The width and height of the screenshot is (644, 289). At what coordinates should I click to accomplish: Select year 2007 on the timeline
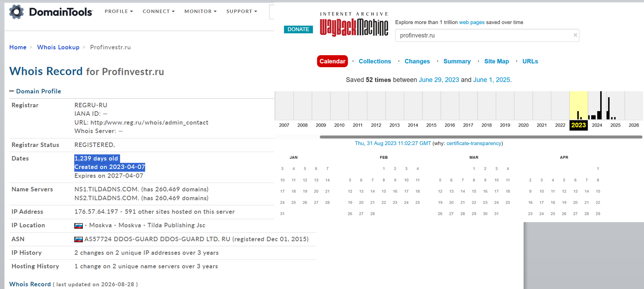point(284,125)
